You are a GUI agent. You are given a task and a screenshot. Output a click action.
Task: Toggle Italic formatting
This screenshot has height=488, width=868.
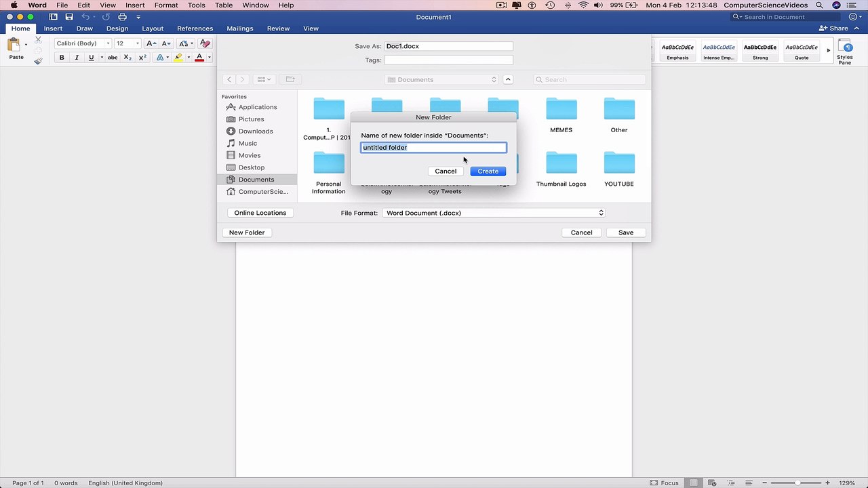pos(77,58)
